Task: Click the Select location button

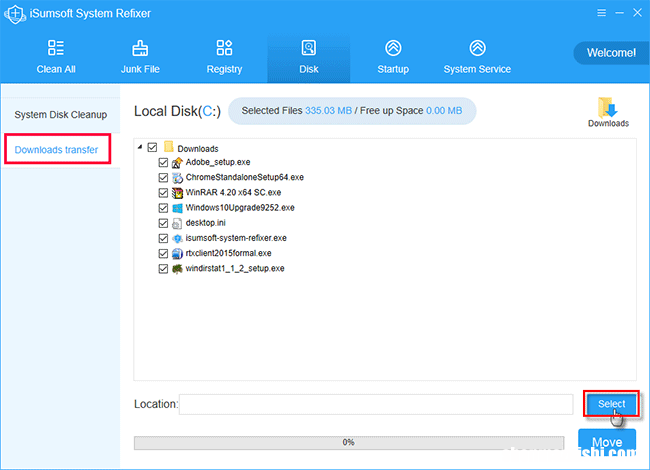Action: [x=611, y=404]
